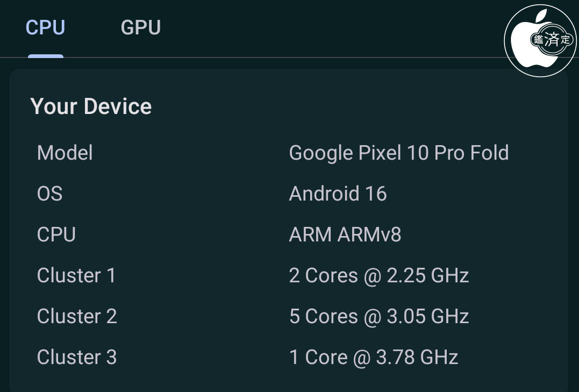Click the @ symbol in the Cluster 2 value
579x392 pixels.
pyautogui.click(x=373, y=316)
